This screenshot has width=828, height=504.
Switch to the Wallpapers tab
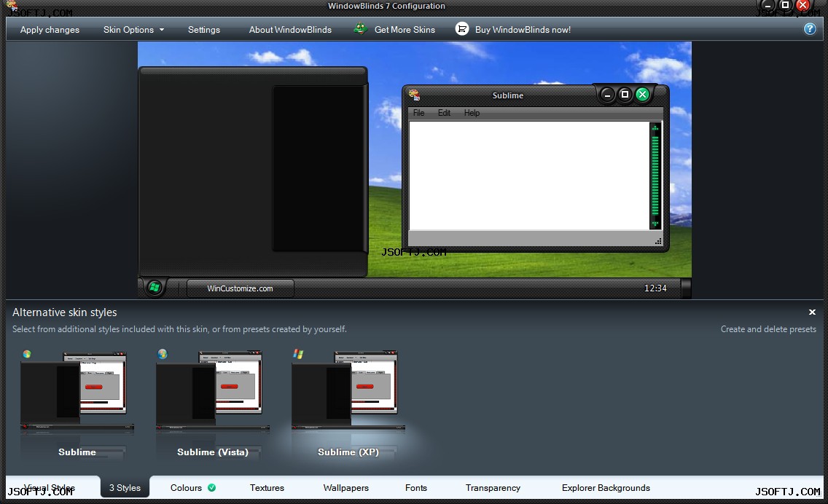coord(346,488)
